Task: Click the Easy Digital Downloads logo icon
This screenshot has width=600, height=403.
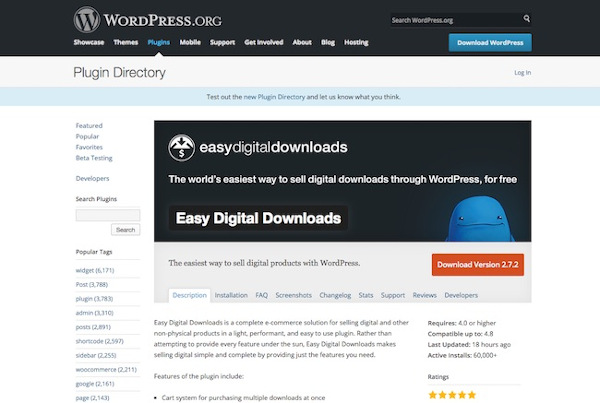Action: coord(181,147)
